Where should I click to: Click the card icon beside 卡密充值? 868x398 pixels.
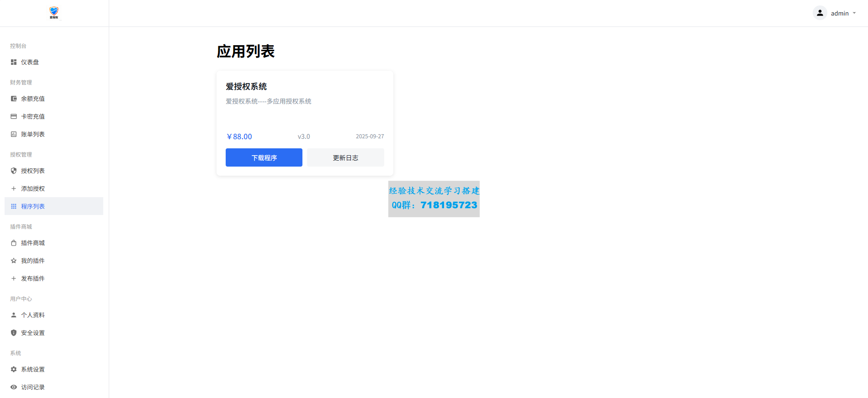(x=14, y=116)
